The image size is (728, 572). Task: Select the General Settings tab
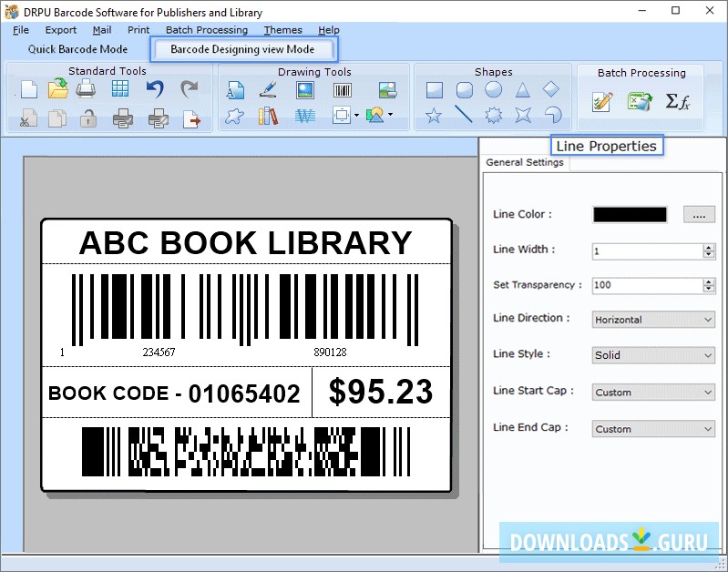click(x=525, y=162)
